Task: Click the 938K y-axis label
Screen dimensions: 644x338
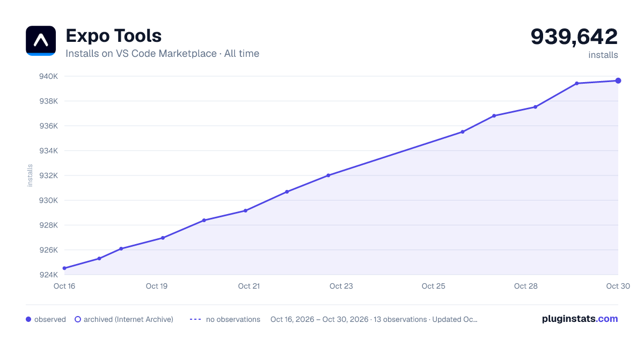Action: click(48, 101)
